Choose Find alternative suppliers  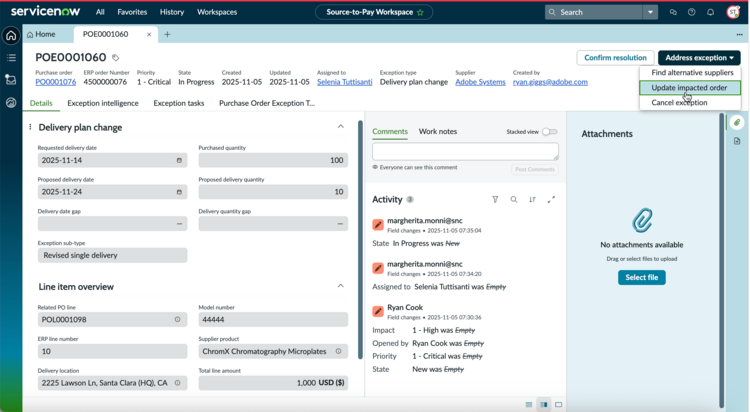[691, 73]
